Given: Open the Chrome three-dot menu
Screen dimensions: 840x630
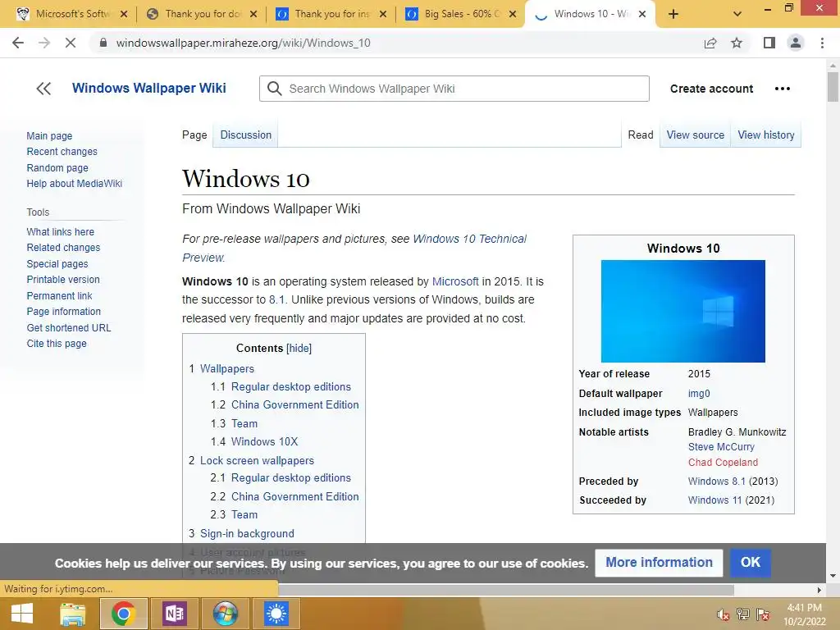Looking at the screenshot, I should point(822,43).
